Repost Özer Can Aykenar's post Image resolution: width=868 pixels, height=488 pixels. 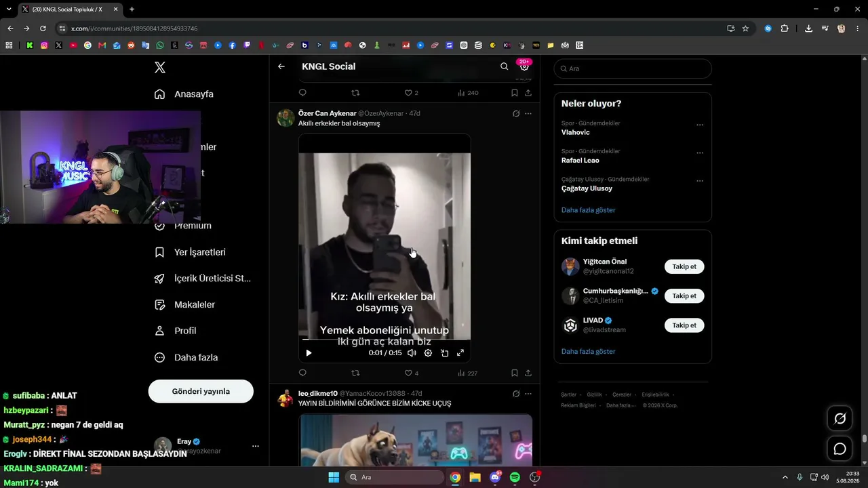click(355, 373)
